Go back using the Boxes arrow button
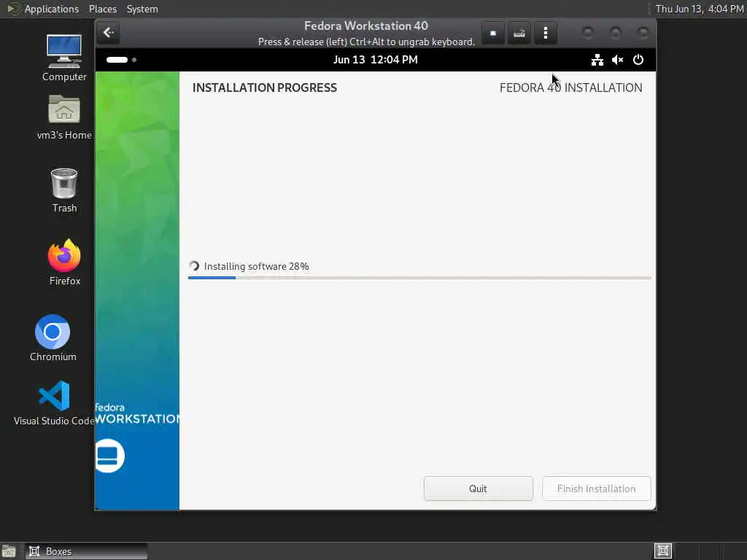 (x=108, y=32)
